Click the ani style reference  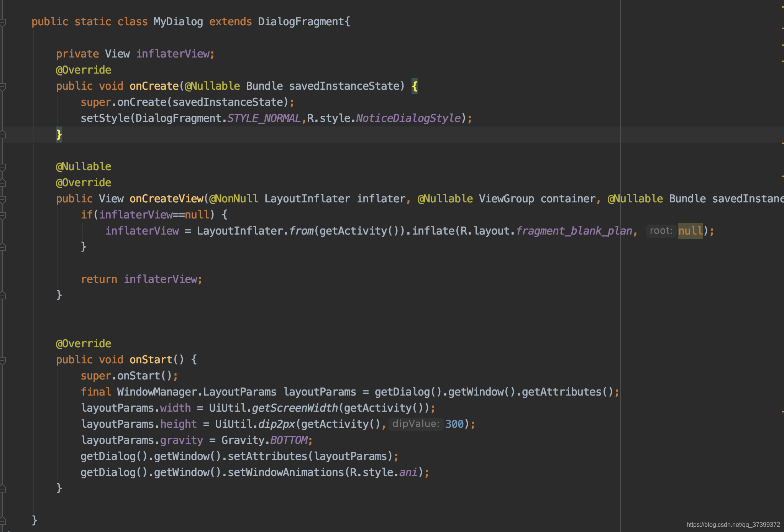click(408, 473)
